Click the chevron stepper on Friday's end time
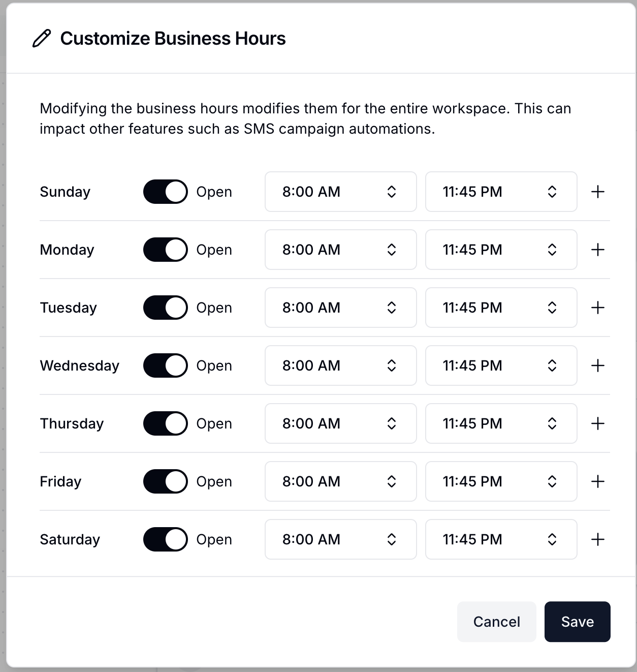The image size is (637, 672). [x=553, y=481]
